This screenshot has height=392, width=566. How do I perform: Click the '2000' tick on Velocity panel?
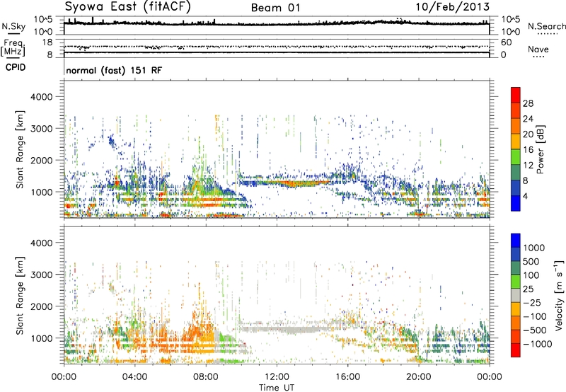coord(41,306)
